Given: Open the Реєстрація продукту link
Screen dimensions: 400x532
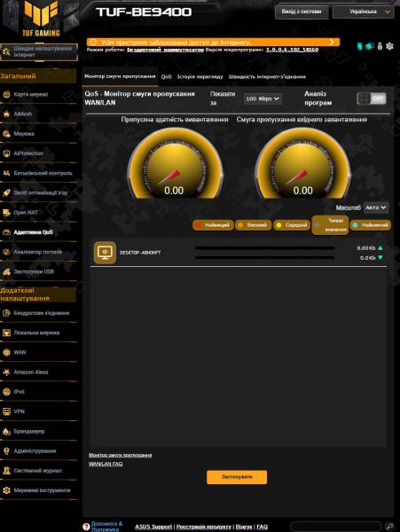Looking at the screenshot, I should pyautogui.click(x=204, y=527).
